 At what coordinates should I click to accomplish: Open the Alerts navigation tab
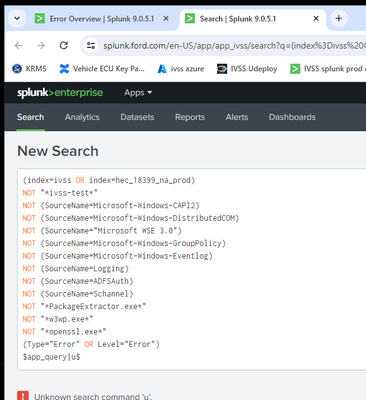237,117
